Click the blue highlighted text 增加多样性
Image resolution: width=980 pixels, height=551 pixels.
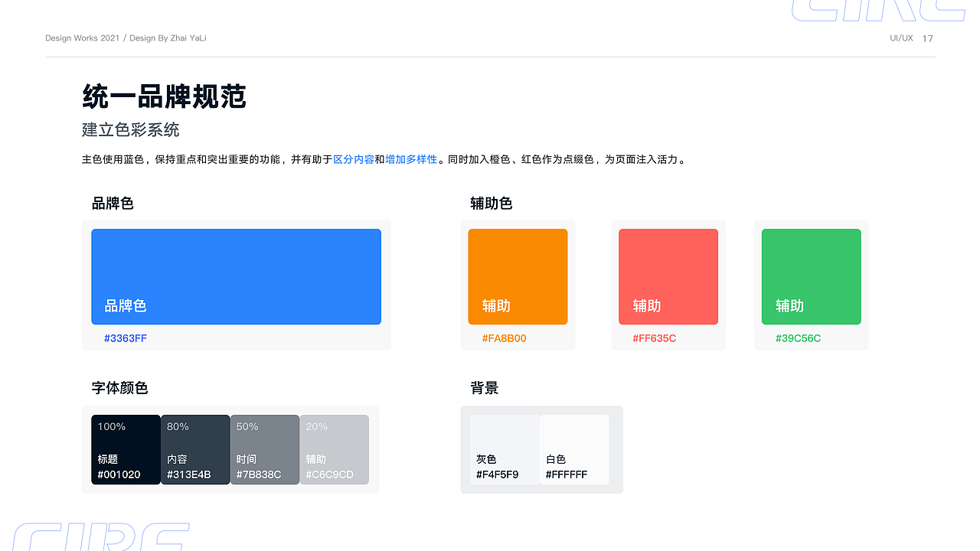(411, 159)
